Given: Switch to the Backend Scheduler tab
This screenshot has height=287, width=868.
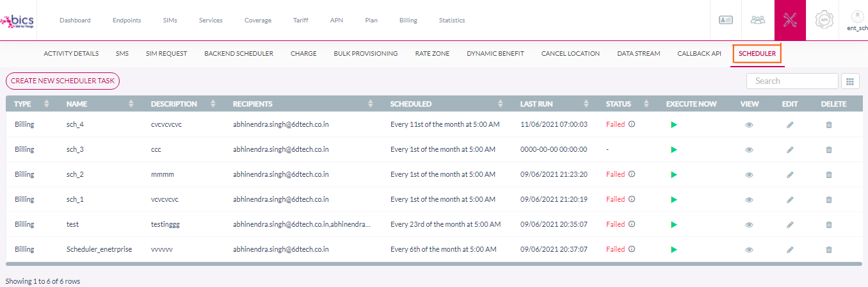Looking at the screenshot, I should (239, 53).
